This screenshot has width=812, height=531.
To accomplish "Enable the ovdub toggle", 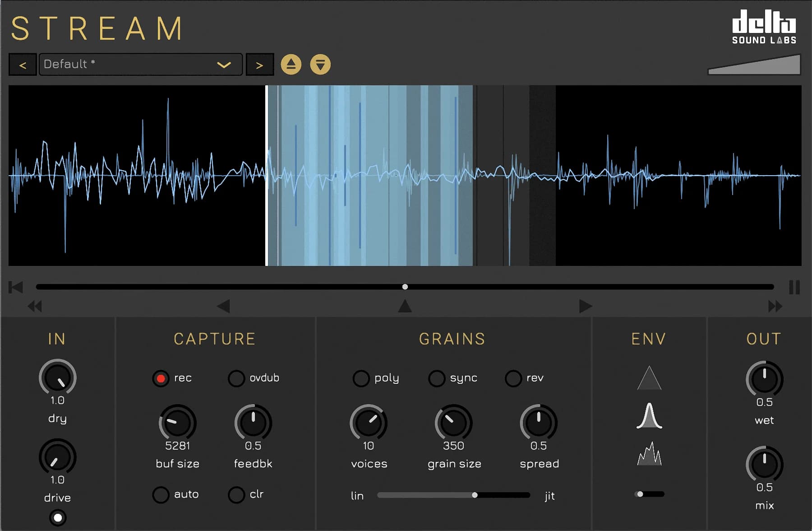I will click(x=236, y=378).
